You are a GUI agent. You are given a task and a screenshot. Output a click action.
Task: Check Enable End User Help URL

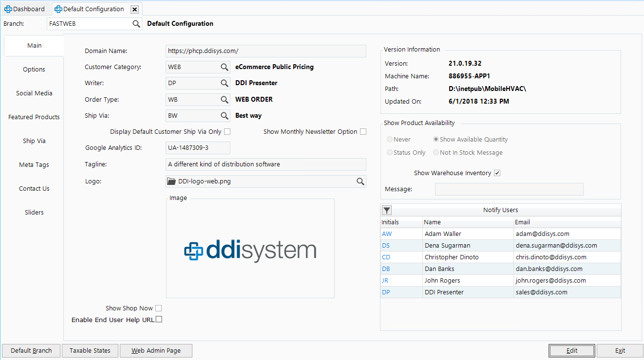click(x=159, y=319)
